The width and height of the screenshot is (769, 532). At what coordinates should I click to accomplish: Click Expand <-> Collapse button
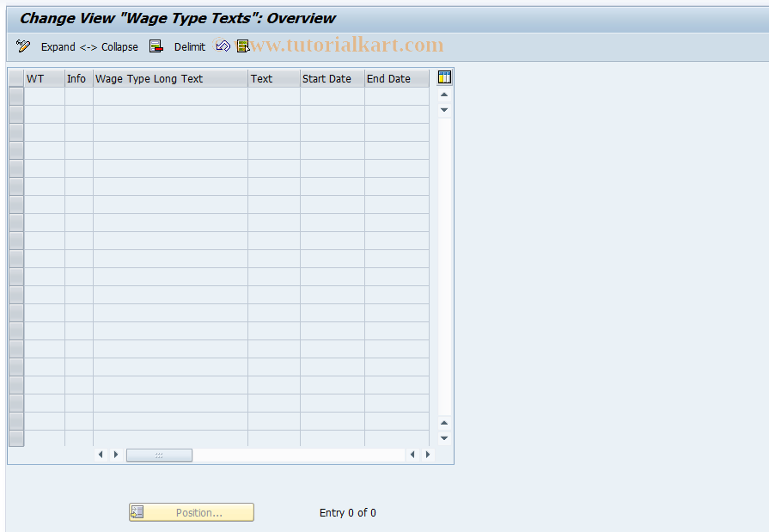[89, 47]
